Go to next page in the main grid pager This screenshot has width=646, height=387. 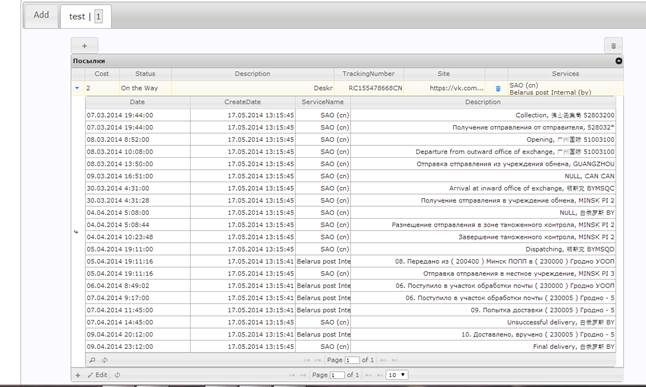coord(368,375)
